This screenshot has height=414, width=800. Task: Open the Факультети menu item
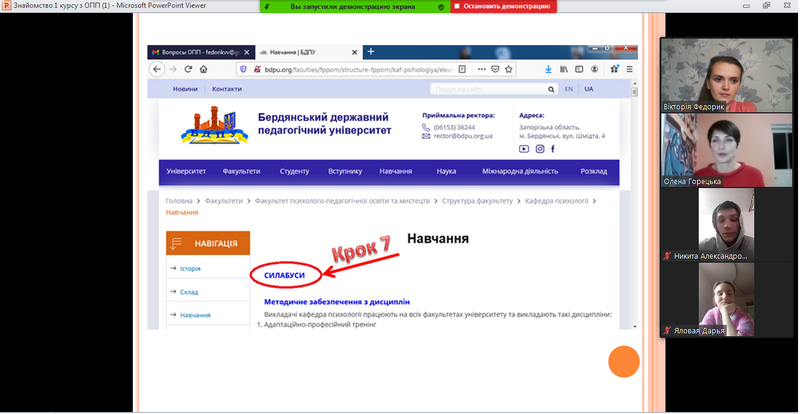(x=241, y=172)
